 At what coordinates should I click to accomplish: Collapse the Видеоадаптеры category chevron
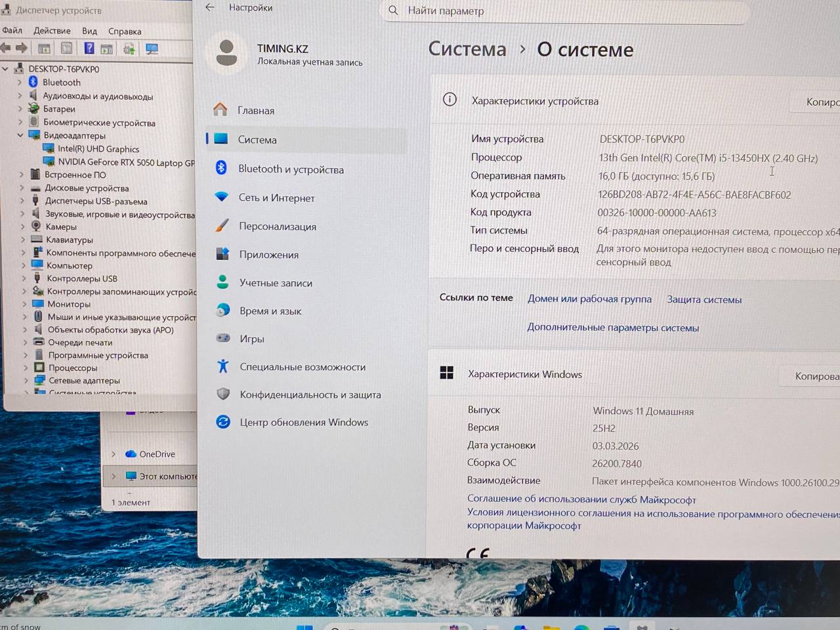(x=20, y=135)
